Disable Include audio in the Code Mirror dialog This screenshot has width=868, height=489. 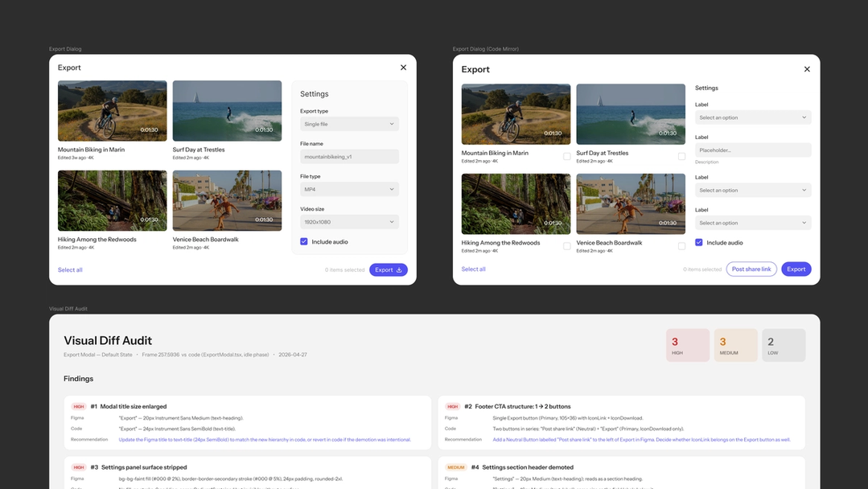pos(698,242)
